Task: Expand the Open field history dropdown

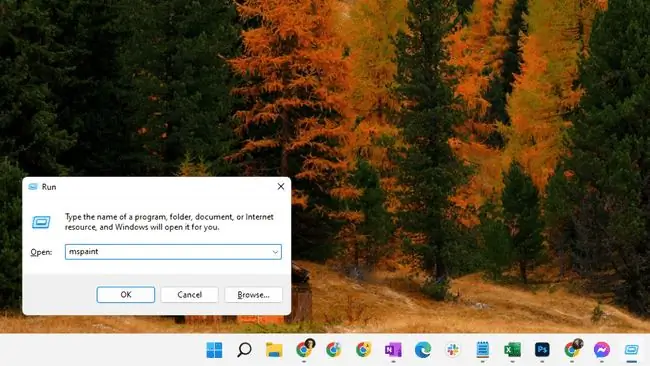Action: point(275,252)
